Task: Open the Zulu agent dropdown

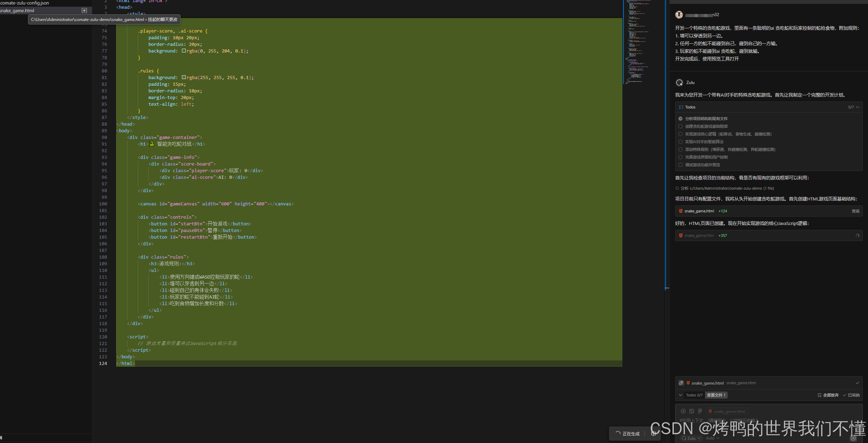Action: tap(691, 438)
